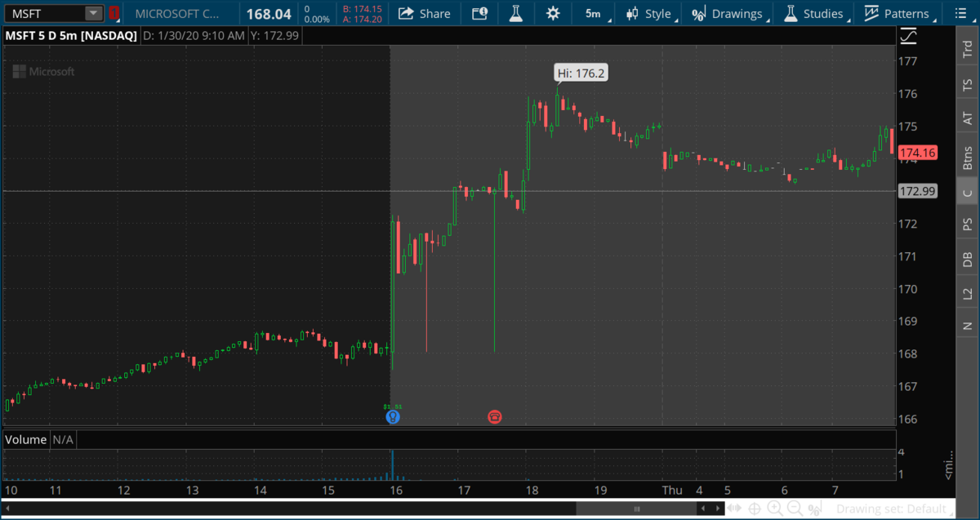Image resolution: width=980 pixels, height=520 pixels.
Task: Click the red symbol link indicator
Action: [x=114, y=13]
